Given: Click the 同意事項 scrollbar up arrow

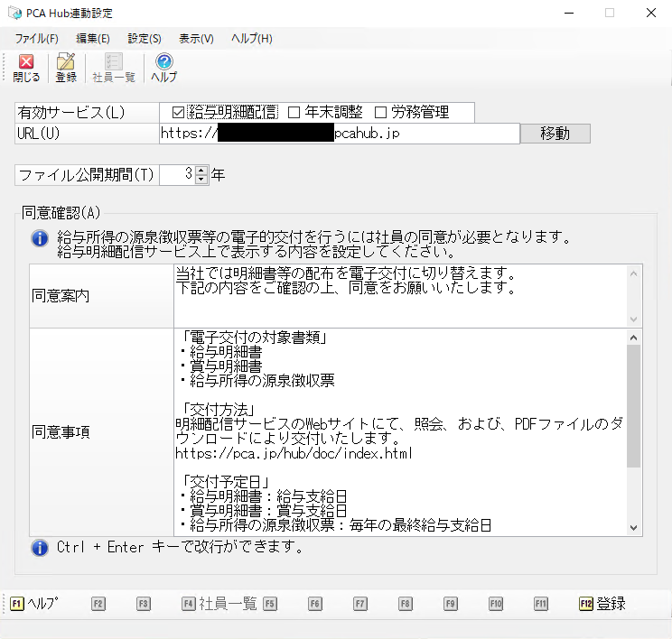Looking at the screenshot, I should (634, 338).
